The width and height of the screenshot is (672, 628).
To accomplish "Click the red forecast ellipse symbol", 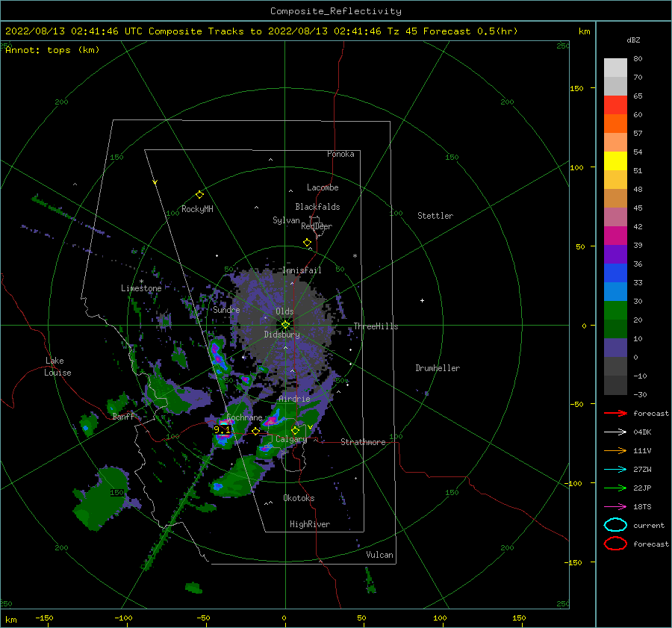I will tap(615, 544).
